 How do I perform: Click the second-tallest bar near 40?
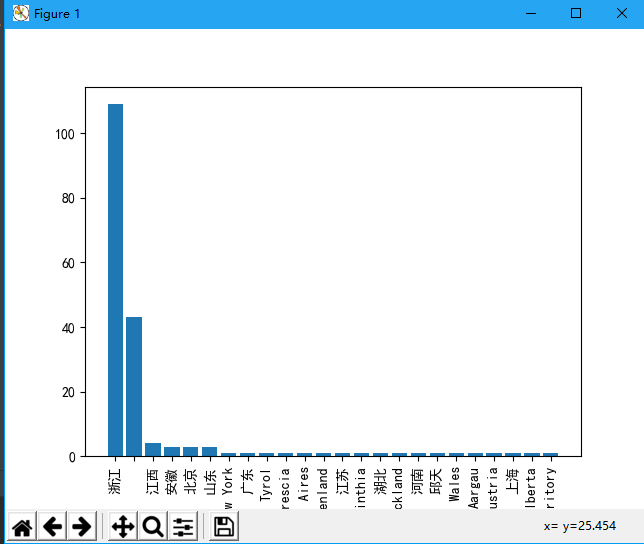coord(134,386)
